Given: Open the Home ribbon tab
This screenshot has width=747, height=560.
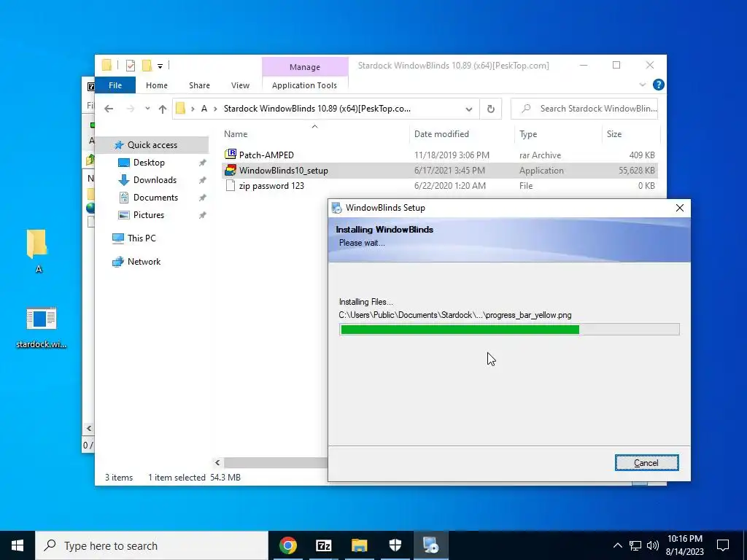Looking at the screenshot, I should 157,85.
